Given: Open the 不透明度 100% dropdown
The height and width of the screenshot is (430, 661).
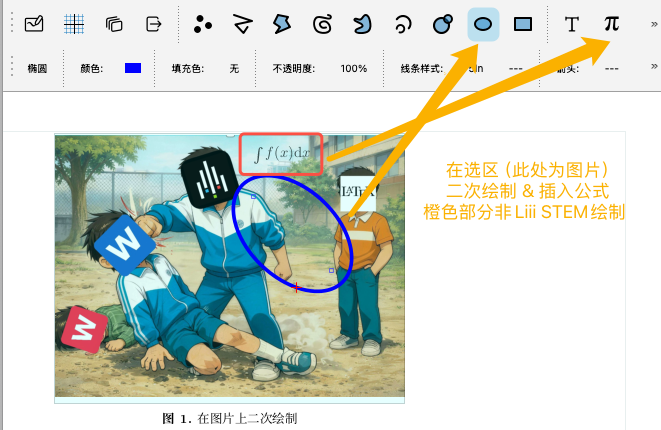Looking at the screenshot, I should tap(354, 68).
